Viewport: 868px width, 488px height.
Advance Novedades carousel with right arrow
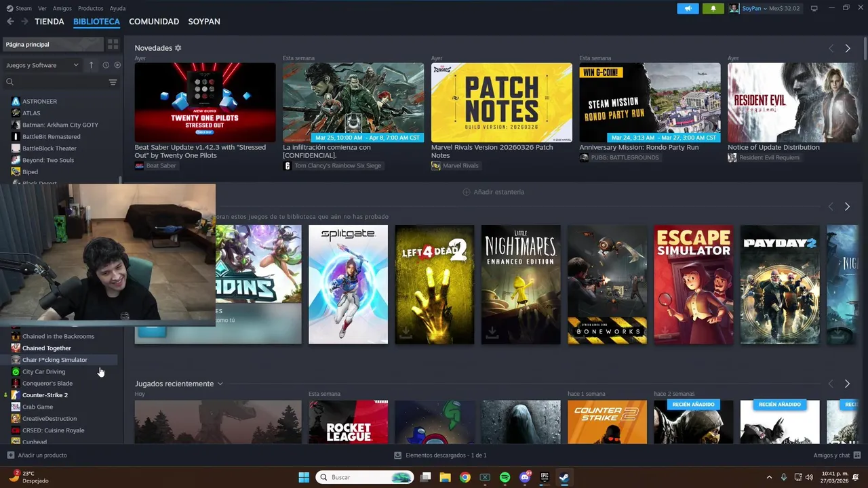pyautogui.click(x=847, y=48)
